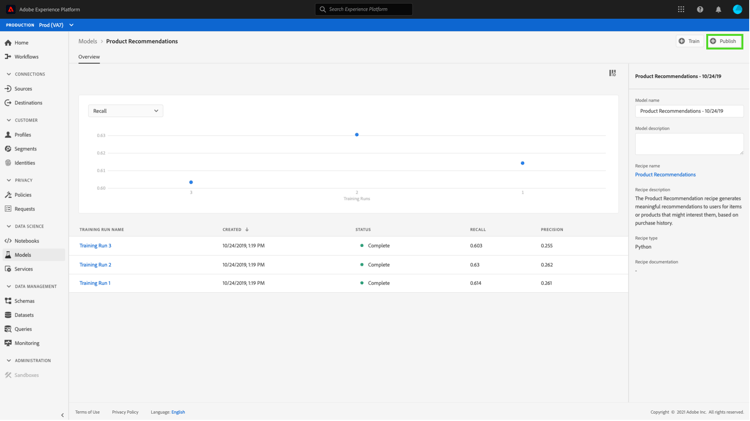Image resolution: width=750 pixels, height=421 pixels.
Task: Click the Queries sidebar icon
Action: tap(8, 329)
